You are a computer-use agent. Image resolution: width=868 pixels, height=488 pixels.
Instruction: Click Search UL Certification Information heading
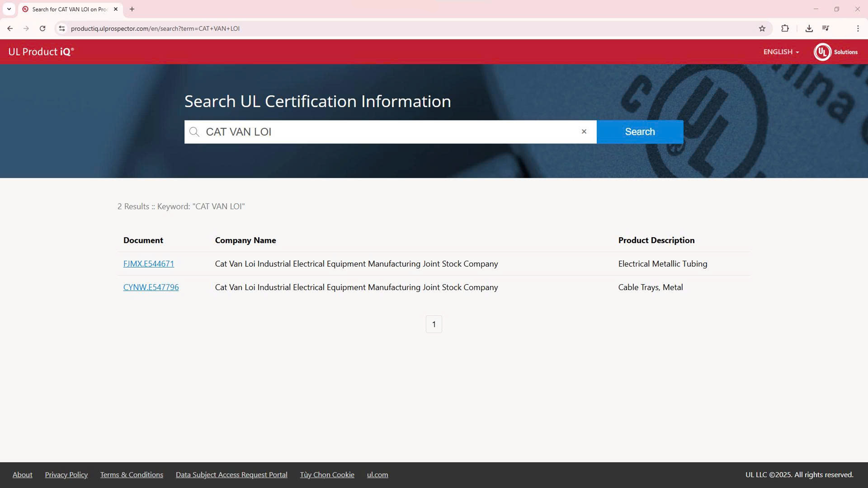tap(317, 101)
